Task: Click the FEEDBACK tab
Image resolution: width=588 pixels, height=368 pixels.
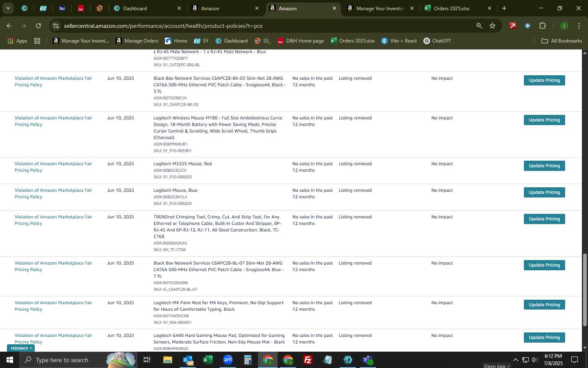Action: click(x=19, y=348)
